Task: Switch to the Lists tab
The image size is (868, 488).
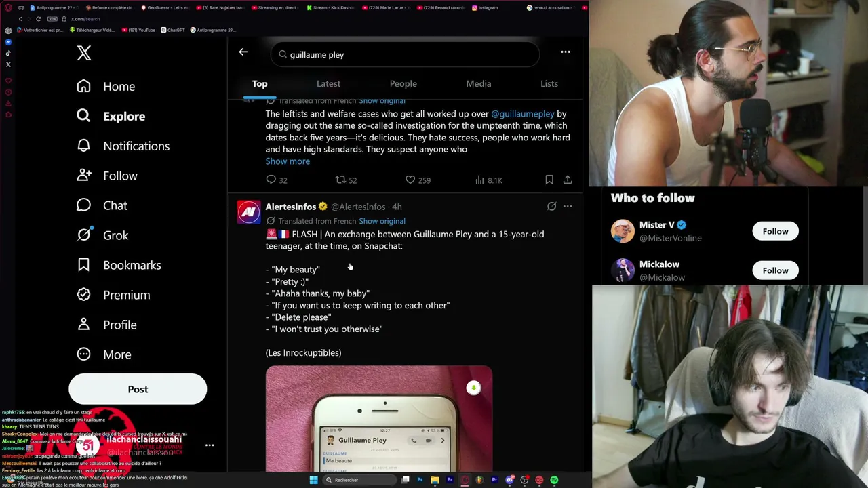Action: 549,83
